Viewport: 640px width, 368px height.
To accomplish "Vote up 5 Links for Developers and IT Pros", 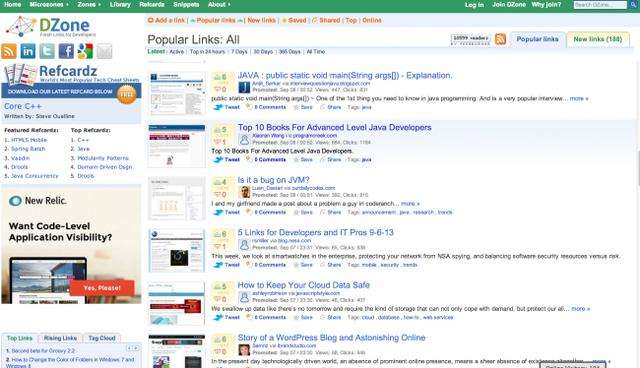I will pos(220,234).
